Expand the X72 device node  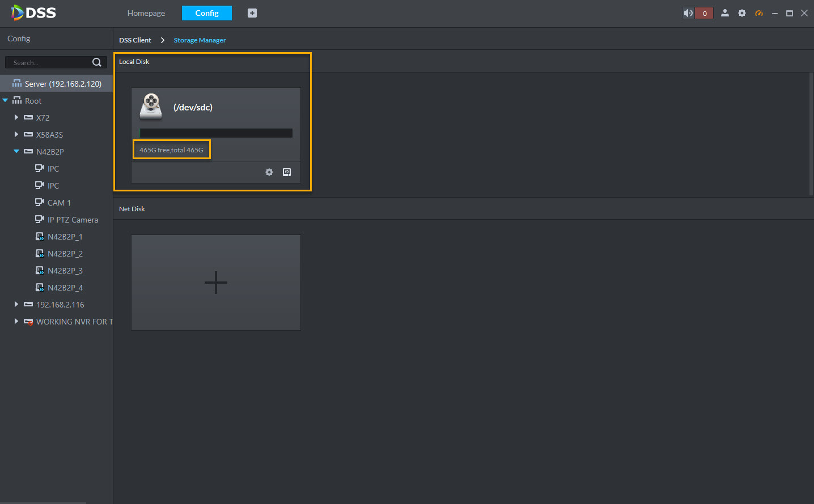click(16, 117)
